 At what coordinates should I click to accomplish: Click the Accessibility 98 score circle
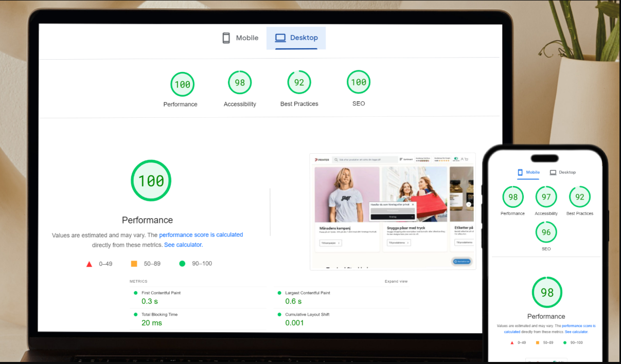coord(240,83)
